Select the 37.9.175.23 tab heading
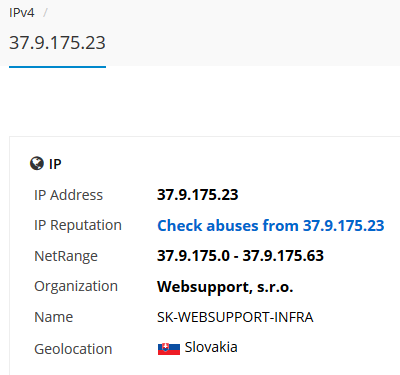Screen dimensions: 400x375 click(x=57, y=43)
